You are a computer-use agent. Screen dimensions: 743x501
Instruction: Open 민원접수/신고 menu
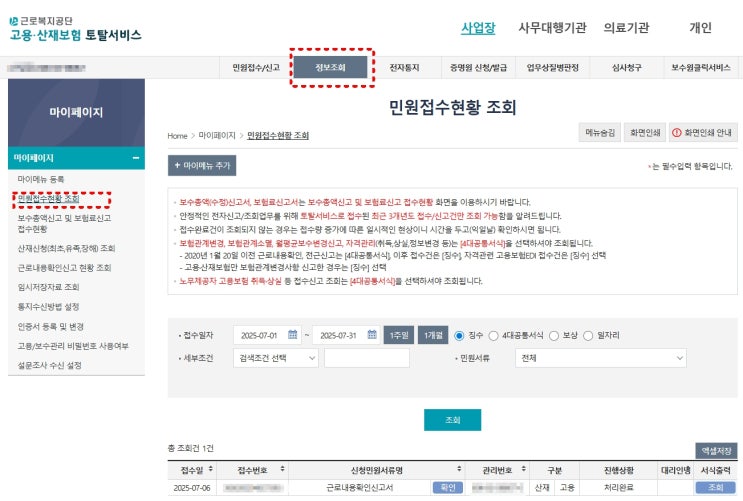(256, 68)
